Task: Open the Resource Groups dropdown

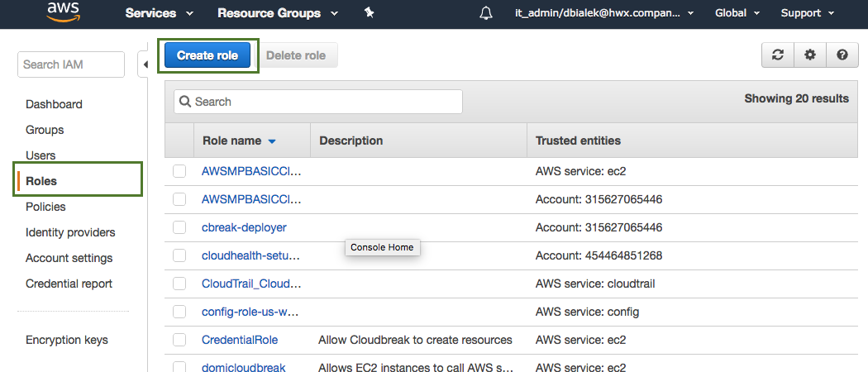Action: pos(278,13)
